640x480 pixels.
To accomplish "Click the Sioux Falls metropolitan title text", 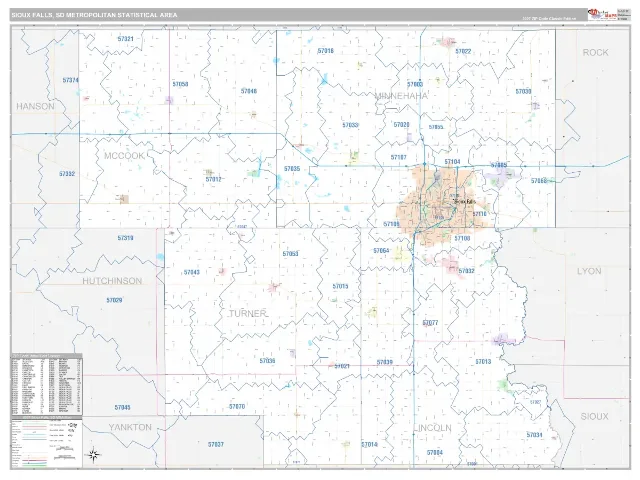I will coord(94,15).
